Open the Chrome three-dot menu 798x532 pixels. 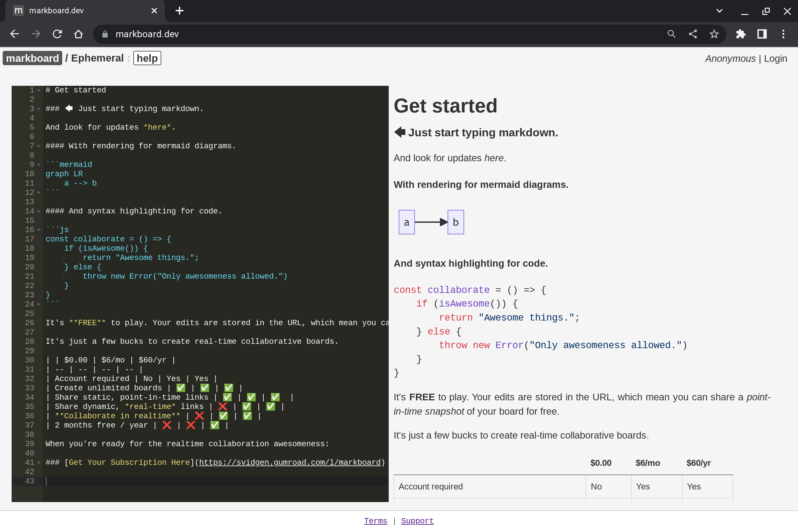(x=783, y=34)
